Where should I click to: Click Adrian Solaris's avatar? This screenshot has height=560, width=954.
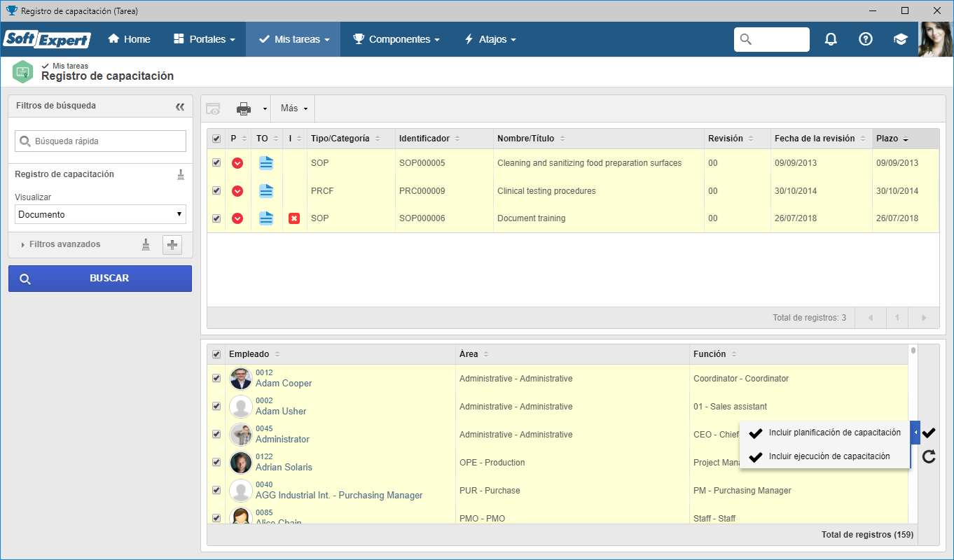click(241, 463)
